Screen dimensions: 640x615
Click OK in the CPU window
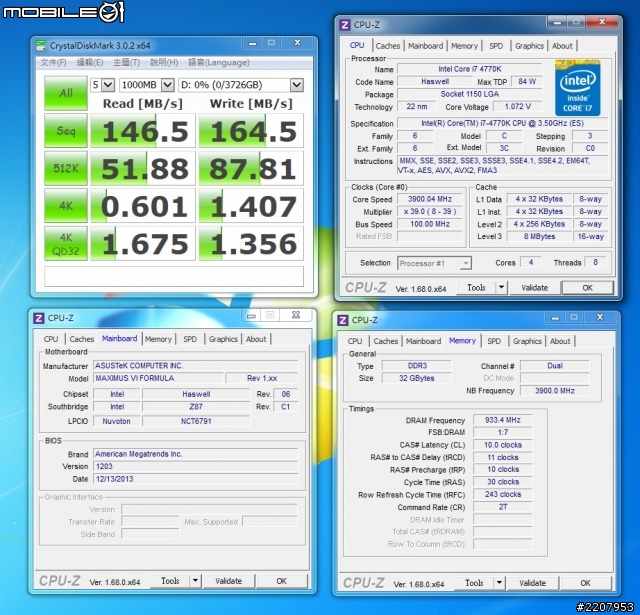pyautogui.click(x=587, y=288)
